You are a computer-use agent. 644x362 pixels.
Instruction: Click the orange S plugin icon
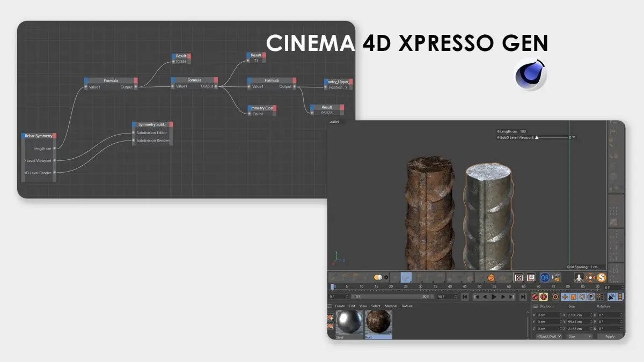tap(602, 278)
